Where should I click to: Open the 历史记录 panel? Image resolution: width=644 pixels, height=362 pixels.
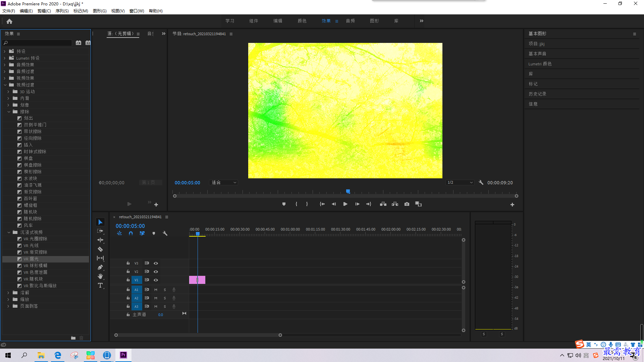(x=537, y=94)
